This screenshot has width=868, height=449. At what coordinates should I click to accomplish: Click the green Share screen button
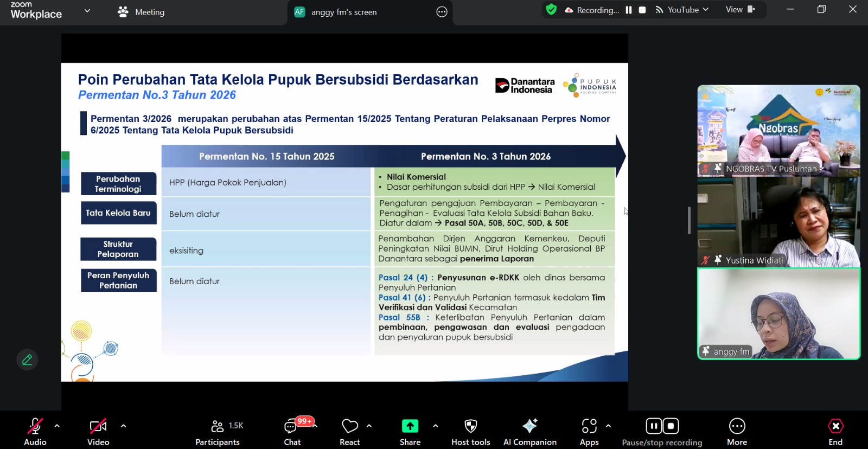coord(410,432)
